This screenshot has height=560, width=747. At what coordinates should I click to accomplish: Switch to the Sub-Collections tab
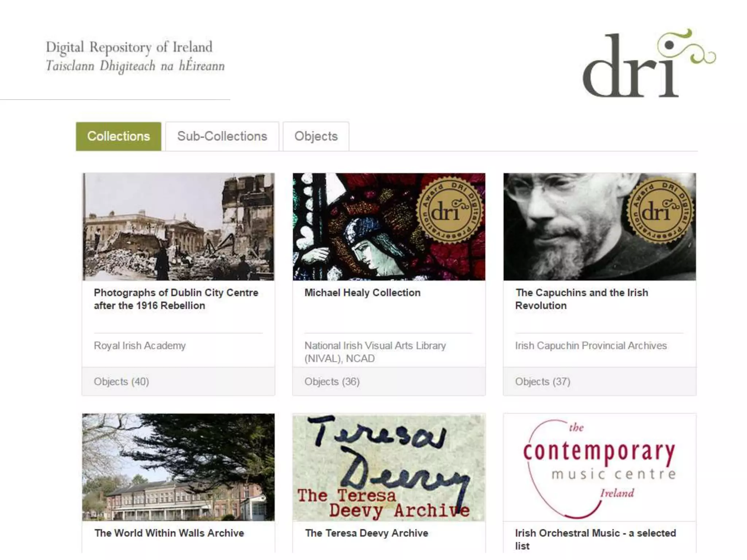[x=222, y=136]
